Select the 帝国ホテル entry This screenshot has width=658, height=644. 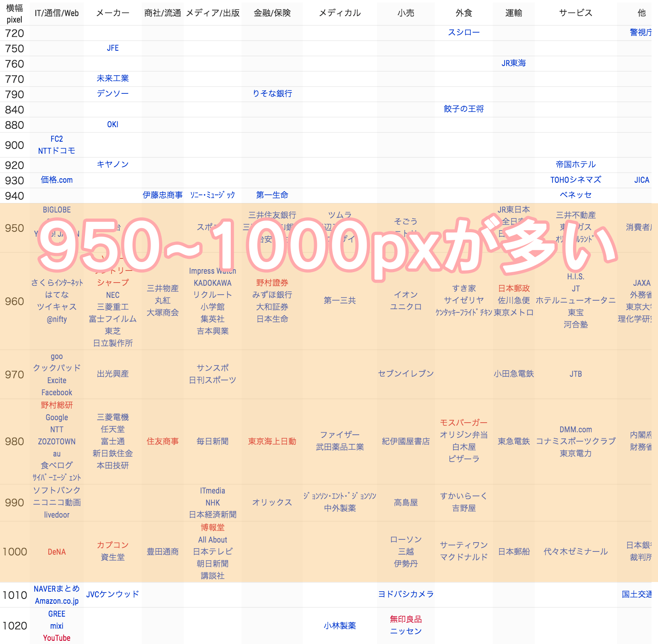(x=576, y=165)
